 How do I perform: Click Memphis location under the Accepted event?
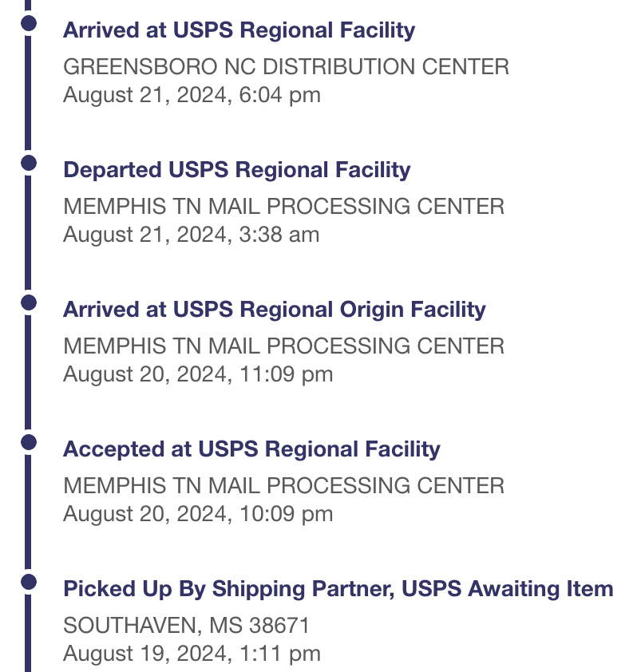[283, 486]
